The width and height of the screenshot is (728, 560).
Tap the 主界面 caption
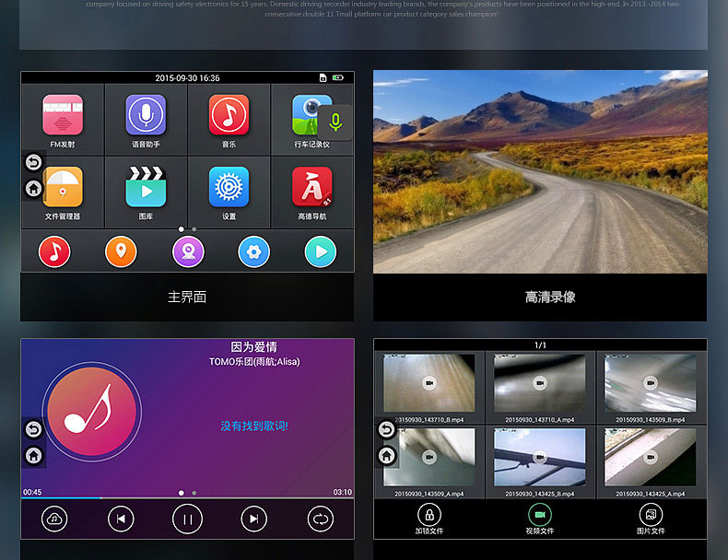[x=187, y=297]
